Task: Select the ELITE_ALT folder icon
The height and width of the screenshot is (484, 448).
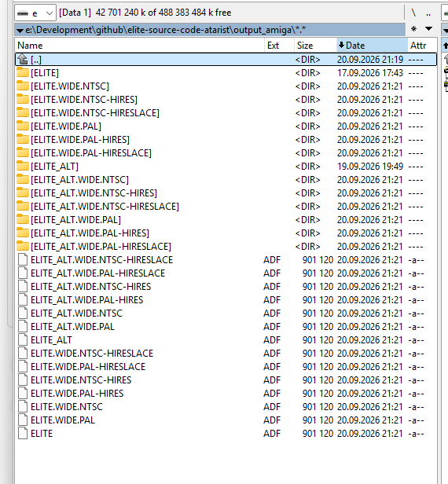Action: pos(23,166)
